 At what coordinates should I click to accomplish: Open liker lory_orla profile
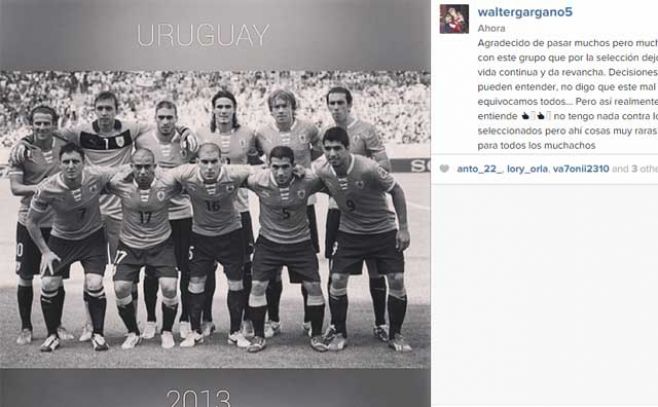[527, 169]
